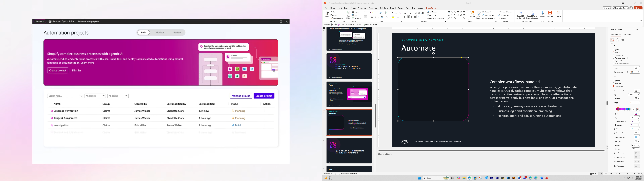Image resolution: width=644 pixels, height=181 pixels.
Task: Open Effects pentagon tab in Format Shape
Action: click(617, 40)
